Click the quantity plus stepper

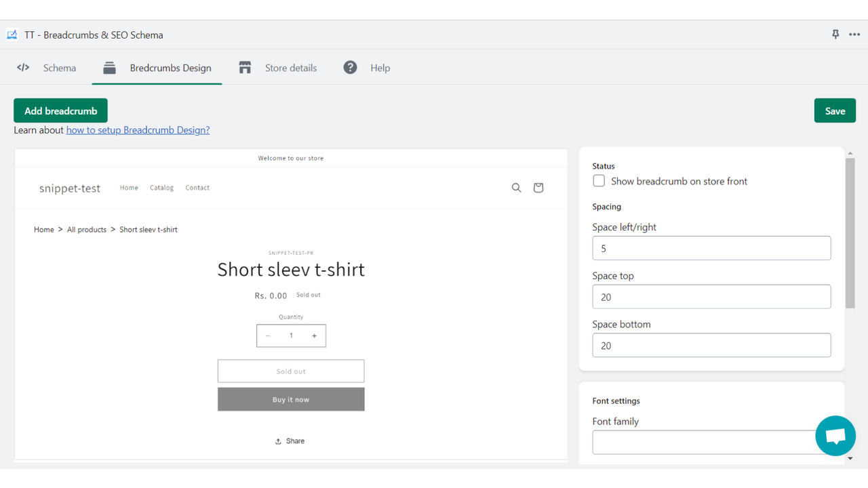[x=314, y=335]
